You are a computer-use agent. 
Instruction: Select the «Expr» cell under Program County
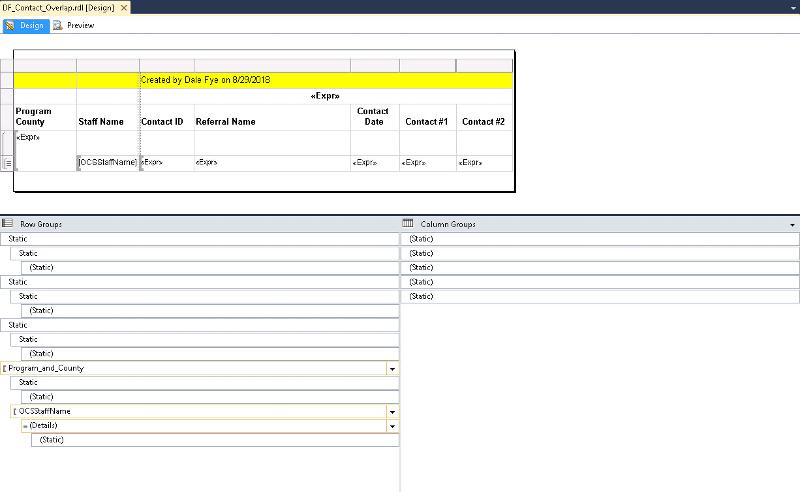coord(45,151)
